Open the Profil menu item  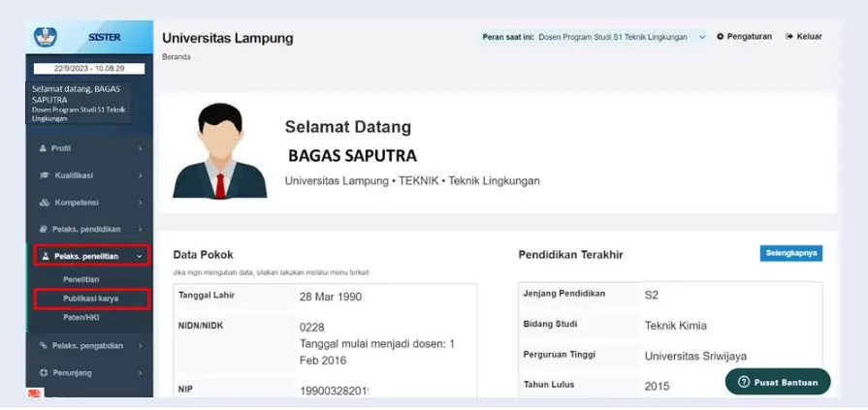[89, 149]
